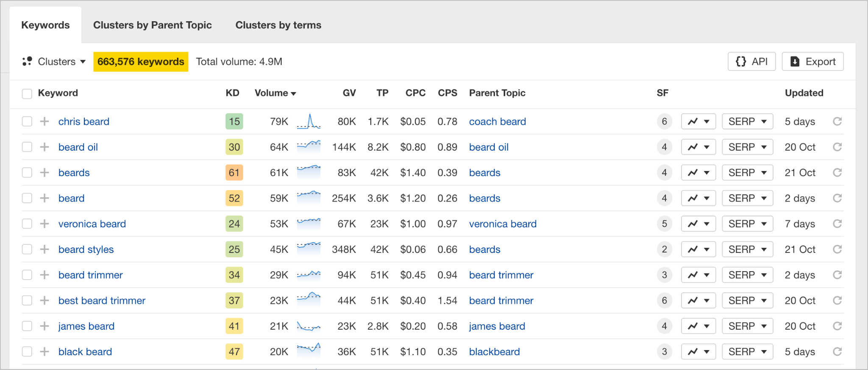The image size is (868, 370).
Task: Tick the checkbox next to "james beard"
Action: click(27, 326)
